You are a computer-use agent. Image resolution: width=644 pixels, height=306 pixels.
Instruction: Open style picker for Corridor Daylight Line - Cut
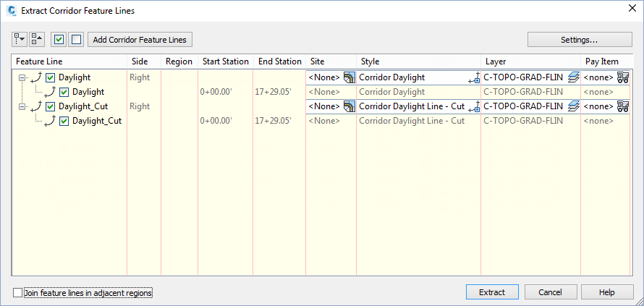click(x=475, y=106)
